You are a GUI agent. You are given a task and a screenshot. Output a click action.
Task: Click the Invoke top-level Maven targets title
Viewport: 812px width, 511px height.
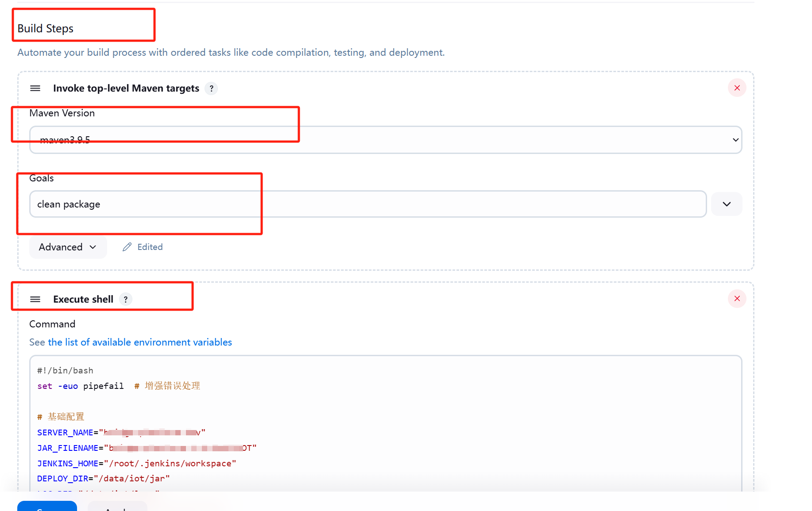click(126, 88)
